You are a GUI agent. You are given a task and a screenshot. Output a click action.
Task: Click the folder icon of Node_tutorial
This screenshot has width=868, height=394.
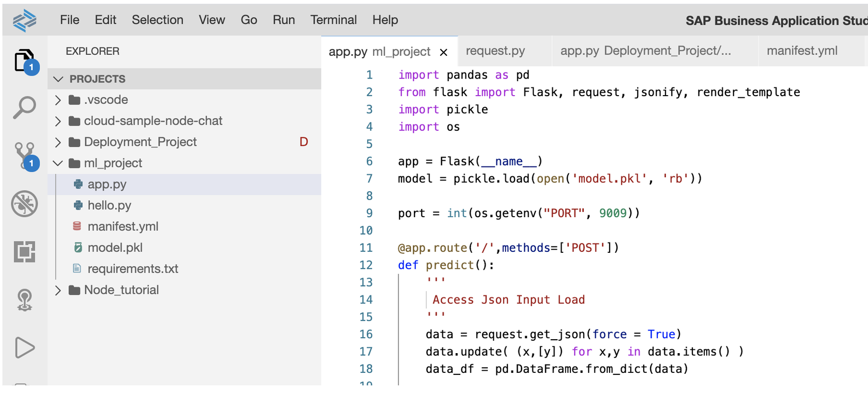click(x=74, y=290)
